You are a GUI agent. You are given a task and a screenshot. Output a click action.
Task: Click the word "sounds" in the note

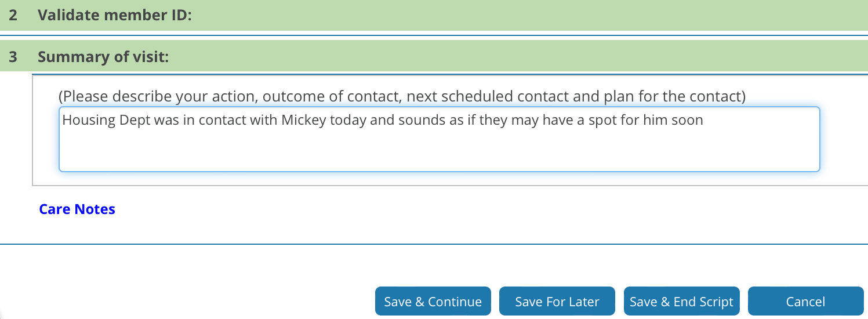(x=411, y=121)
